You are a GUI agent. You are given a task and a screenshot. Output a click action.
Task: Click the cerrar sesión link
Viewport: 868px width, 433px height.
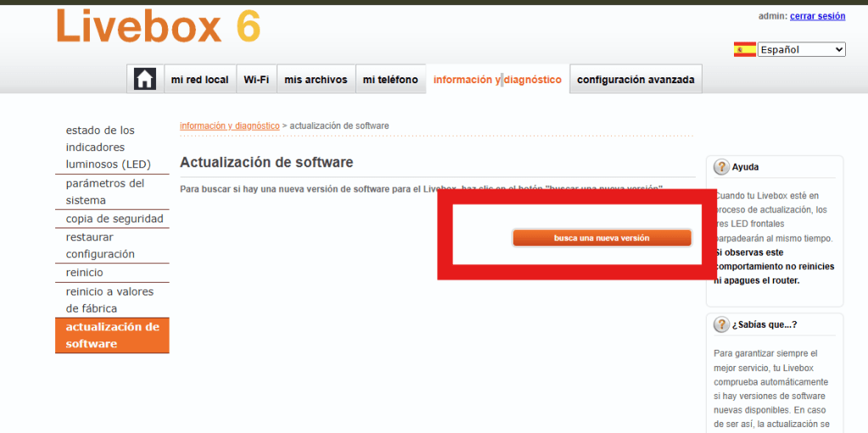[817, 16]
